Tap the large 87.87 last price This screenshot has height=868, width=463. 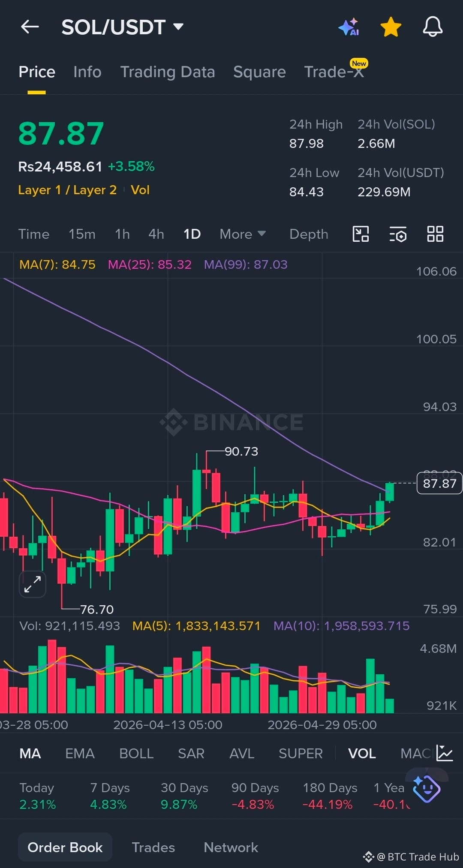(61, 133)
